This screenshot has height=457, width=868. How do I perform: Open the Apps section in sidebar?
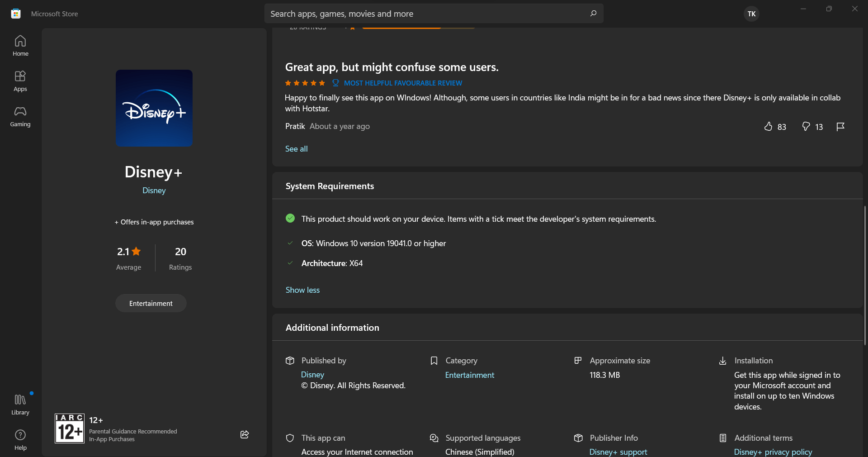pyautogui.click(x=20, y=81)
